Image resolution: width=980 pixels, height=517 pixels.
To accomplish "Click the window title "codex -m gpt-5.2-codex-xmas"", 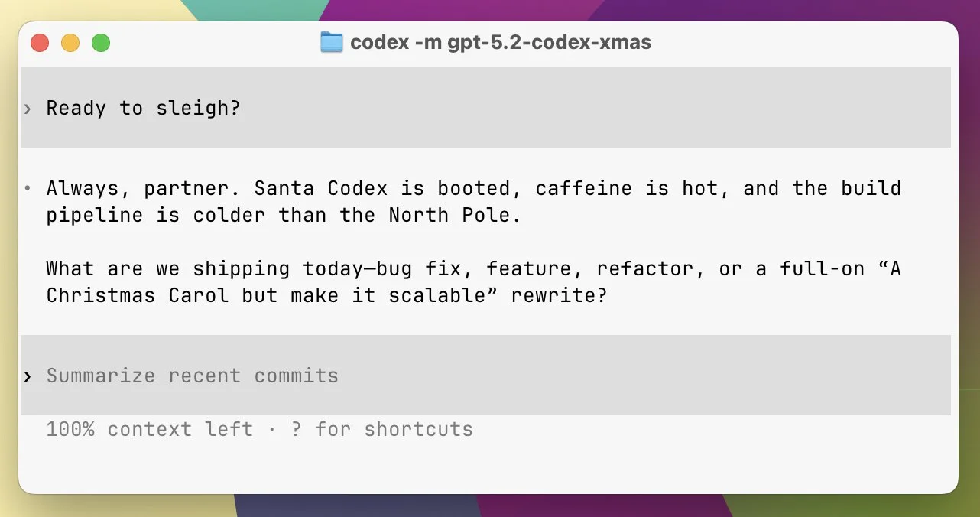I will pos(500,42).
